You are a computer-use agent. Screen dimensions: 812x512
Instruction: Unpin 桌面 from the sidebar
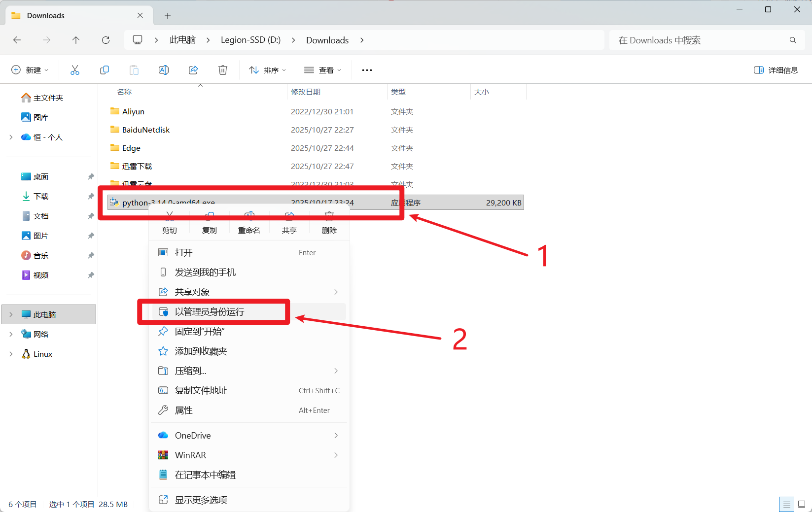(90, 176)
